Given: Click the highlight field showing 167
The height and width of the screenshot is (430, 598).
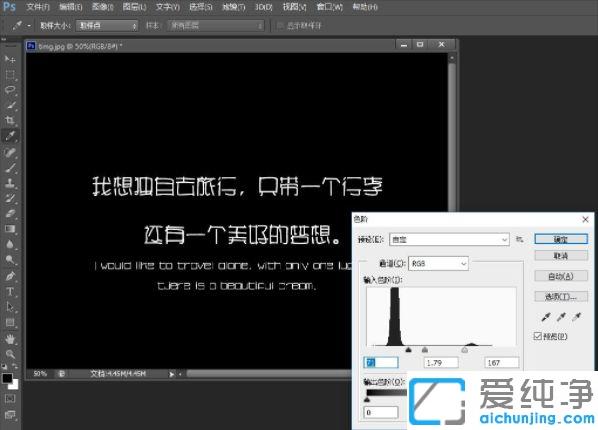Looking at the screenshot, I should coord(502,362).
